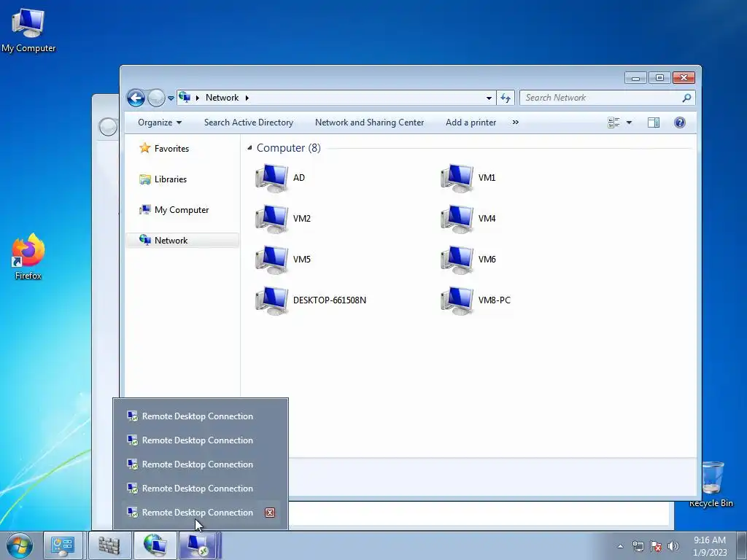Open the AD computer icon
Viewport: 747px width, 560px height.
click(271, 178)
